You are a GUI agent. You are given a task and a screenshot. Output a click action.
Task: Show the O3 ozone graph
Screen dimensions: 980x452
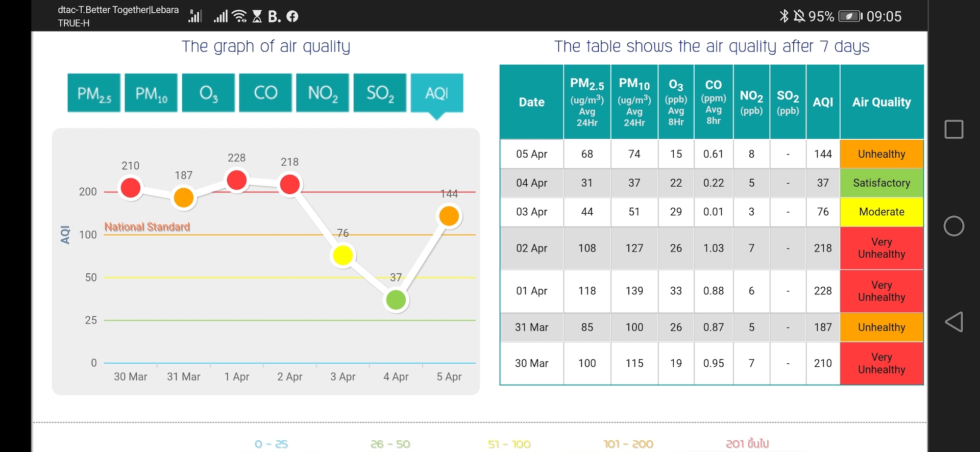tap(208, 93)
